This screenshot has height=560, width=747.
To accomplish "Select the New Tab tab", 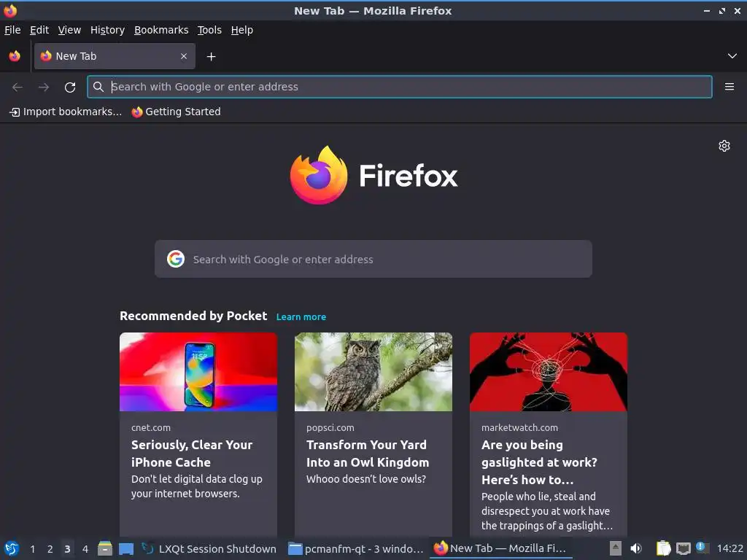I will [x=115, y=56].
